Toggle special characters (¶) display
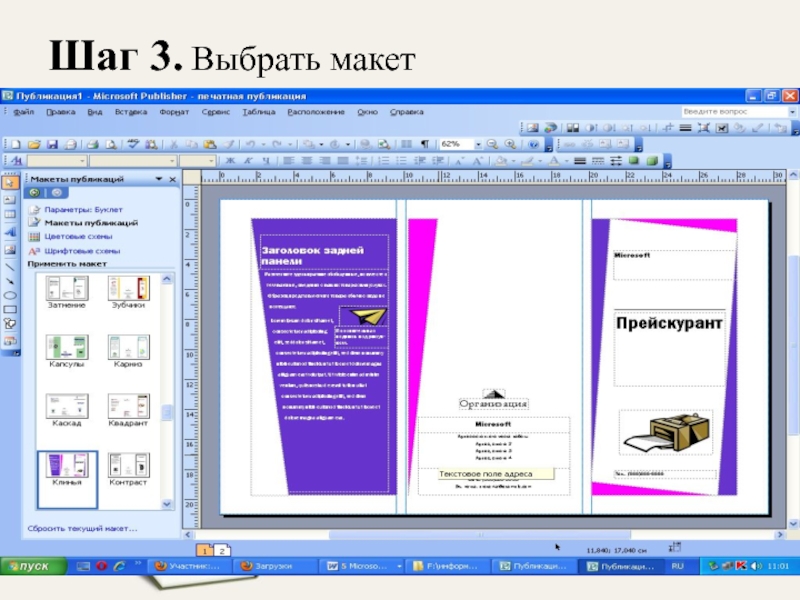This screenshot has width=800, height=600. pyautogui.click(x=424, y=144)
